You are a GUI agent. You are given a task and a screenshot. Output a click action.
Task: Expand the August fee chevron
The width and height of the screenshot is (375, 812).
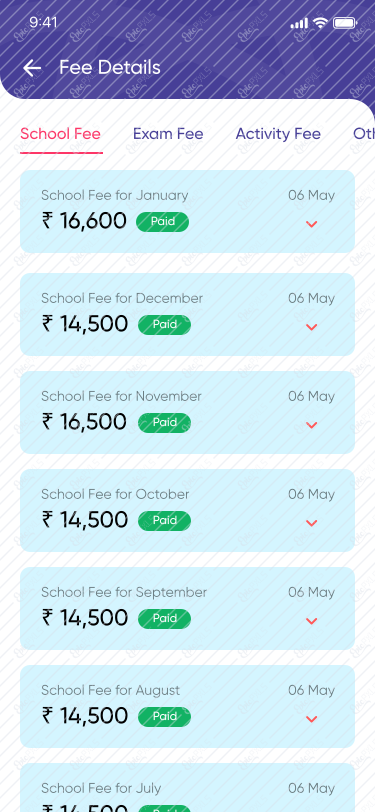tap(311, 719)
